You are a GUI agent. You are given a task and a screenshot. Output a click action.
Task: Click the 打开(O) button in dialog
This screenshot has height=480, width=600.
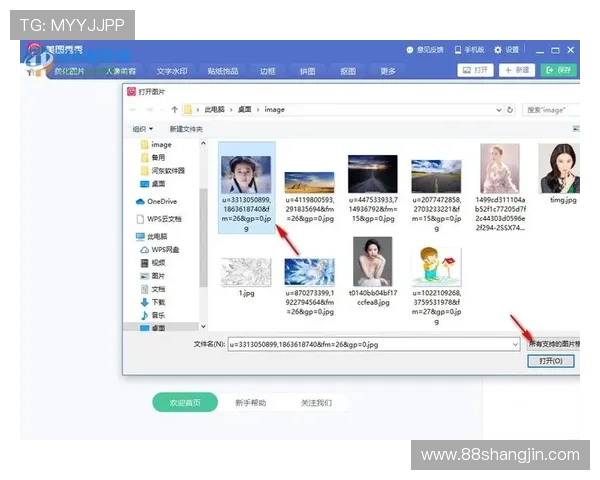click(x=551, y=361)
